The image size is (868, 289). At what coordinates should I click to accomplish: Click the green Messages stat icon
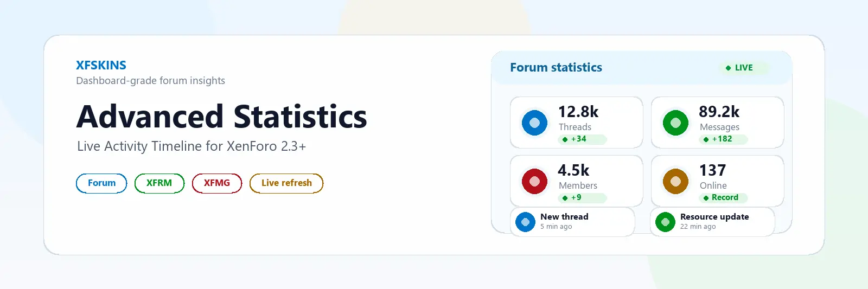(x=675, y=123)
